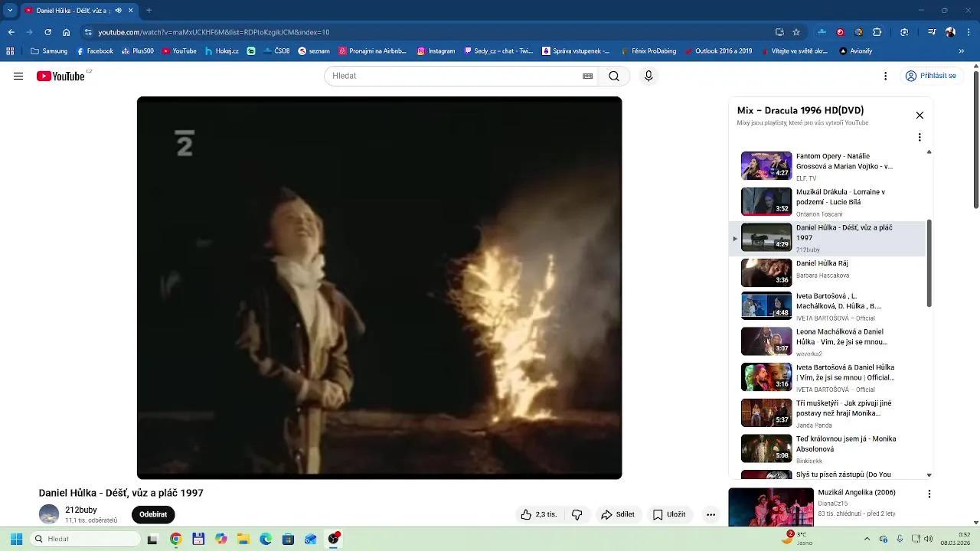The image size is (980, 551).
Task: Open File Explorer from the taskbar
Action: pos(243,539)
